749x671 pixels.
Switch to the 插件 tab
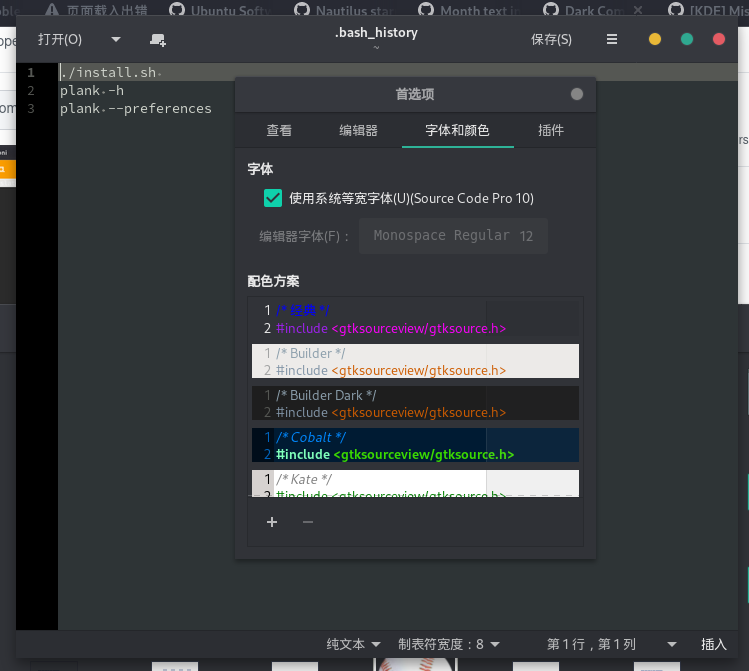click(551, 130)
